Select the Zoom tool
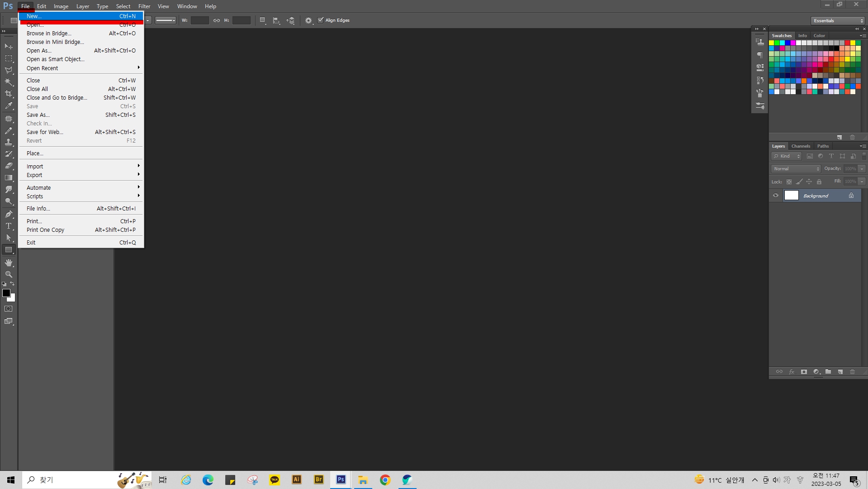This screenshot has width=868, height=489. point(9,274)
